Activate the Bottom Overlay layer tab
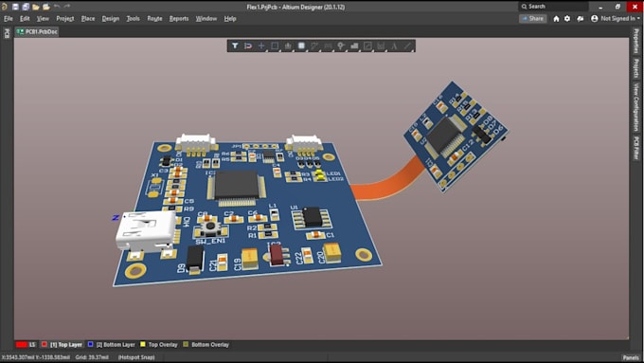 point(206,344)
